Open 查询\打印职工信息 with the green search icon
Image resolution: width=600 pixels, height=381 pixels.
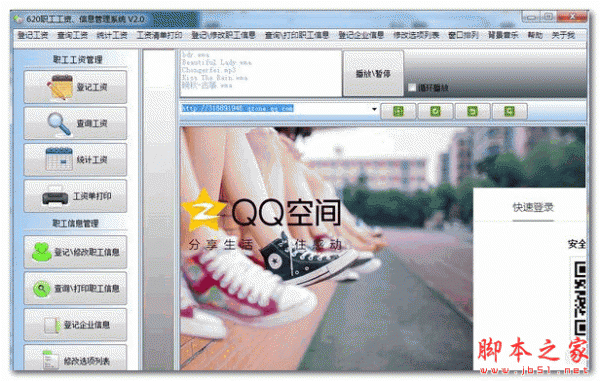(x=75, y=288)
